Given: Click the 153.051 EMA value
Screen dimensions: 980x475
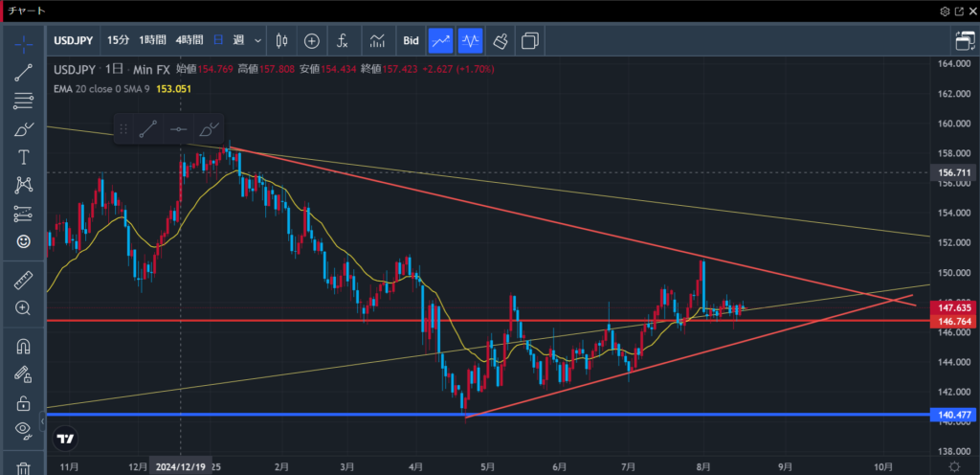Looking at the screenshot, I should (173, 89).
